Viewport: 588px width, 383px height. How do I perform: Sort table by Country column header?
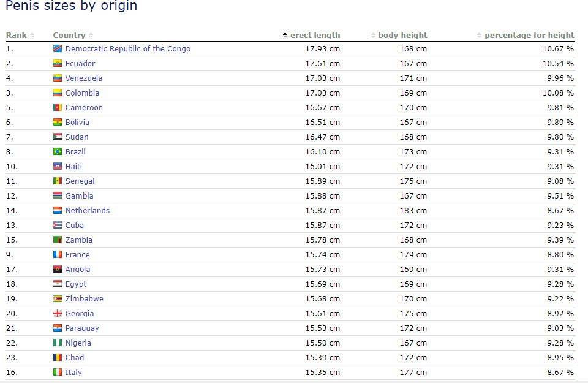pyautogui.click(x=72, y=36)
